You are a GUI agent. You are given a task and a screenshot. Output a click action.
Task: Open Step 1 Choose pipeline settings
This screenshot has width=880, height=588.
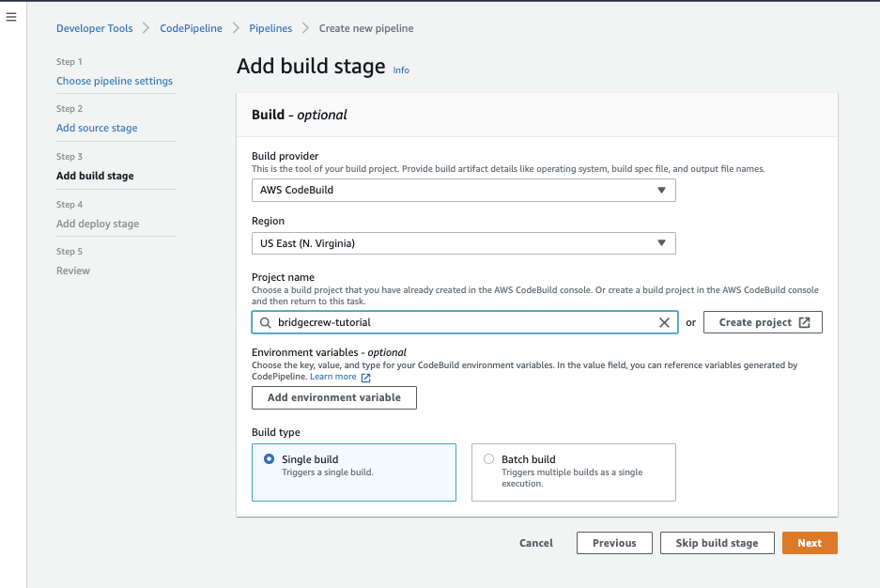tap(115, 81)
